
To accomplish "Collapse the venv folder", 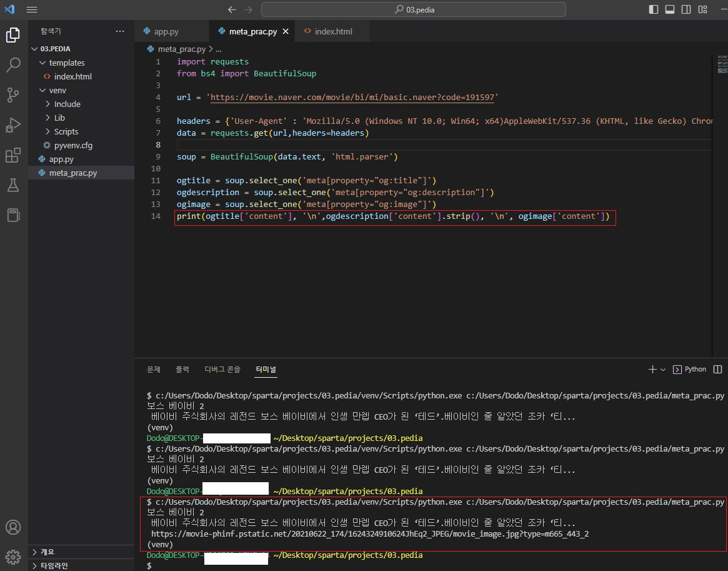I will (81, 90).
